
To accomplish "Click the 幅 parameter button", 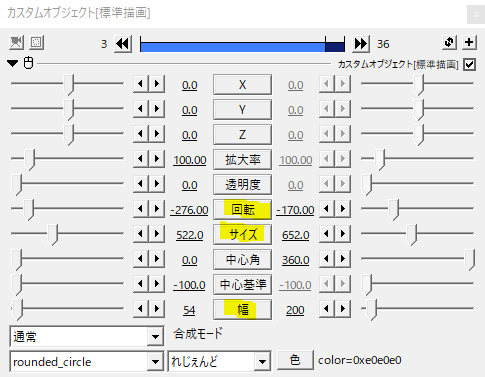I will [x=242, y=310].
